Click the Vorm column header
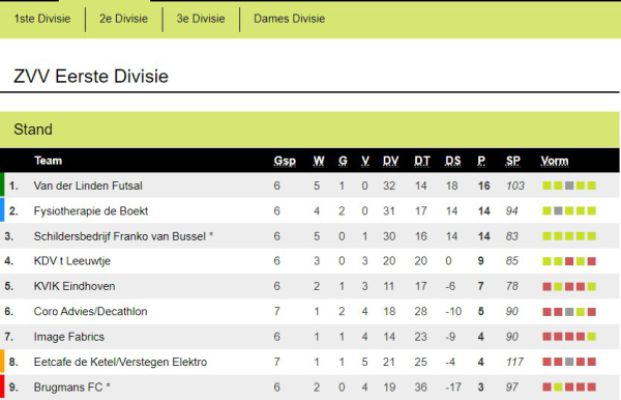The width and height of the screenshot is (621, 400). coord(554,161)
